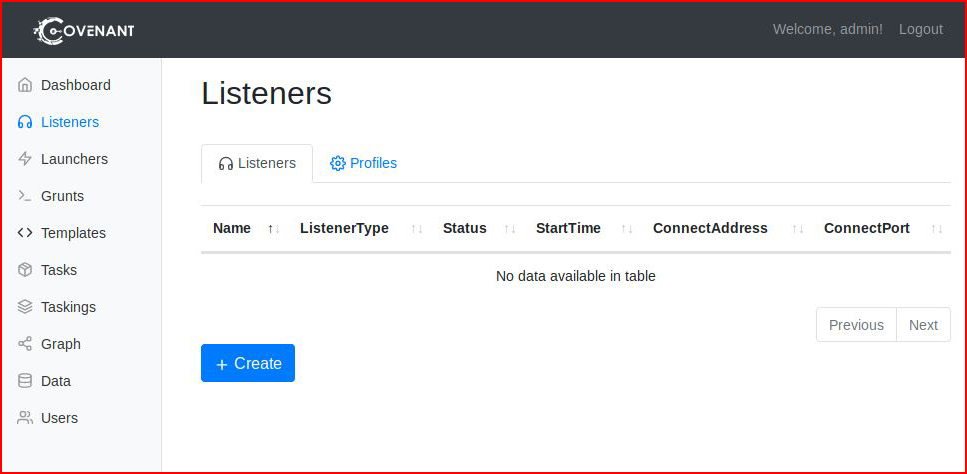Click the Covenant logo in header
967x474 pixels.
[84, 30]
